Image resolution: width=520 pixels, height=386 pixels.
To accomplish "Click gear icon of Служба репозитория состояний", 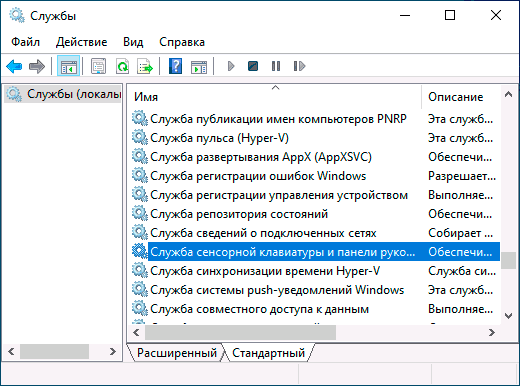I will point(140,213).
